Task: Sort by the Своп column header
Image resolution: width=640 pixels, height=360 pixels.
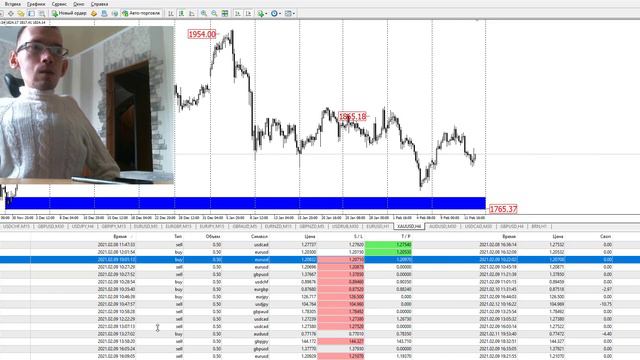Action: click(605, 237)
